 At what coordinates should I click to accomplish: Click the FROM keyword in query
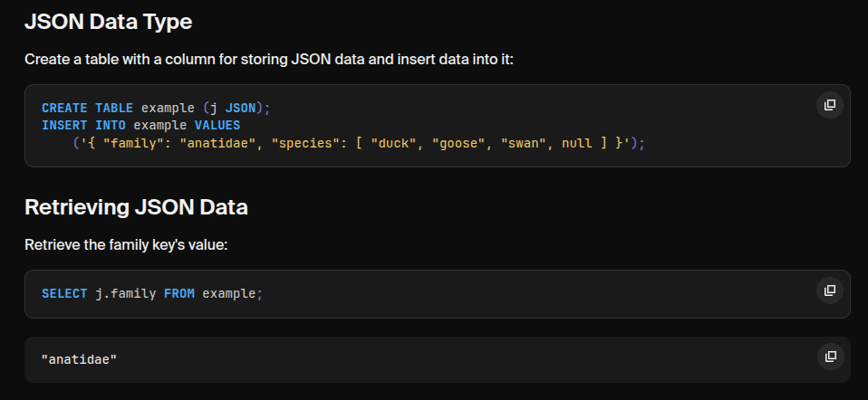(179, 294)
